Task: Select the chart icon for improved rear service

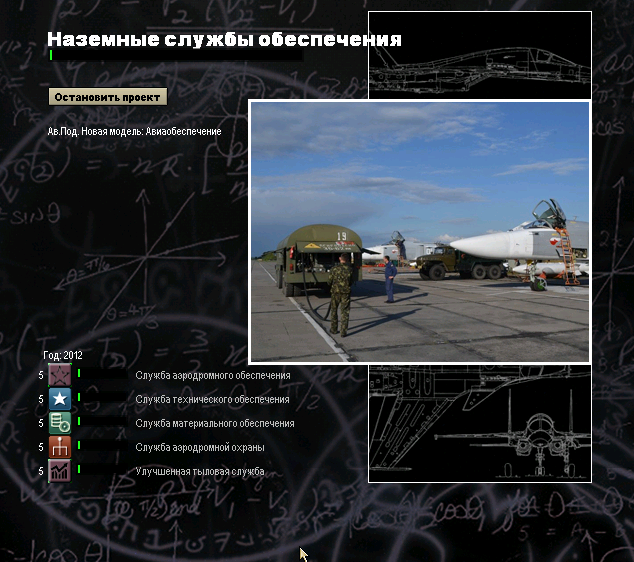Action: pyautogui.click(x=60, y=471)
